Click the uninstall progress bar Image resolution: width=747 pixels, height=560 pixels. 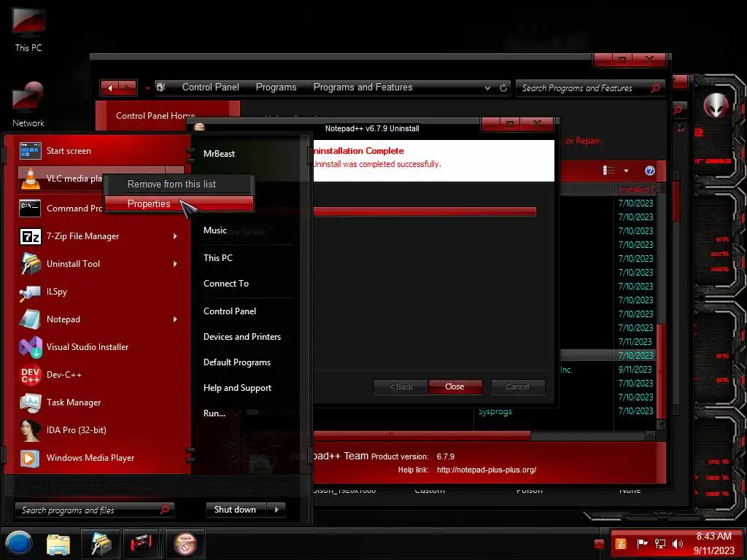click(x=425, y=211)
